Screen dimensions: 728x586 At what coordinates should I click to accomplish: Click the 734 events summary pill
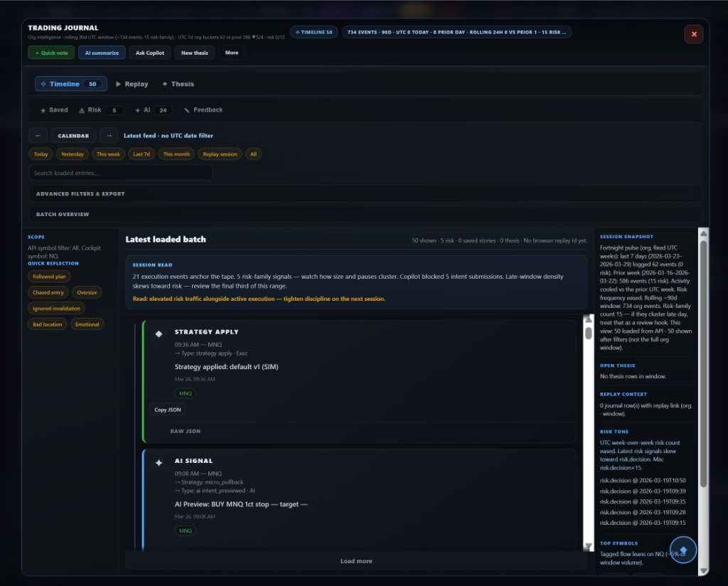457,32
